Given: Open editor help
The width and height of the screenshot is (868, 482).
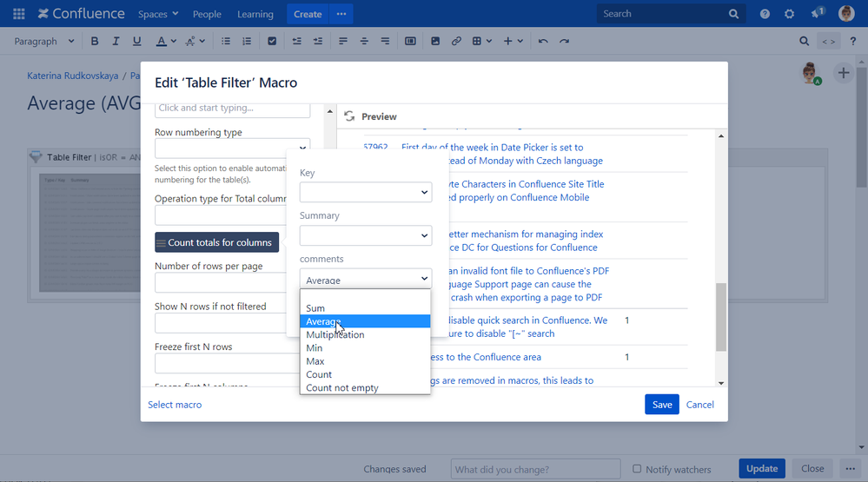Looking at the screenshot, I should 853,41.
